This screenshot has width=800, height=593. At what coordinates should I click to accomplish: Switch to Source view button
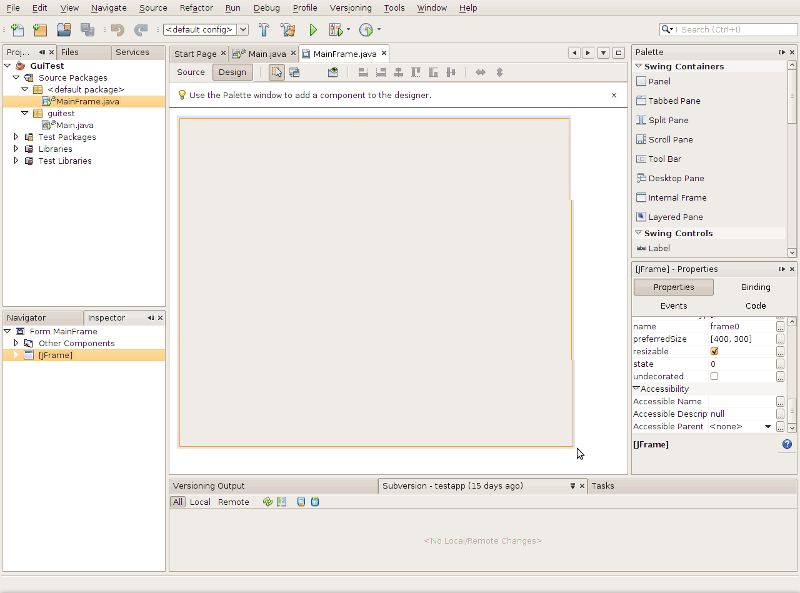pos(191,72)
